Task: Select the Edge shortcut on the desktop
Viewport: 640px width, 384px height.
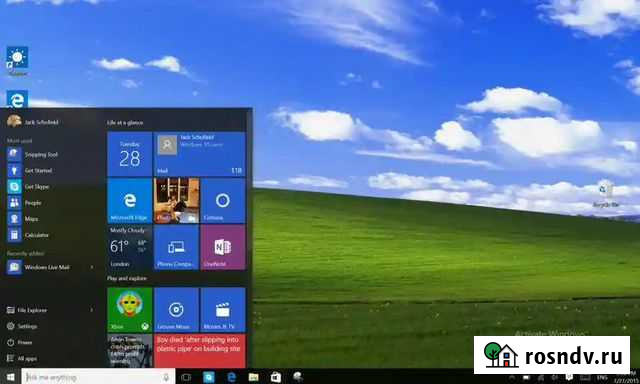Action: coord(17,99)
